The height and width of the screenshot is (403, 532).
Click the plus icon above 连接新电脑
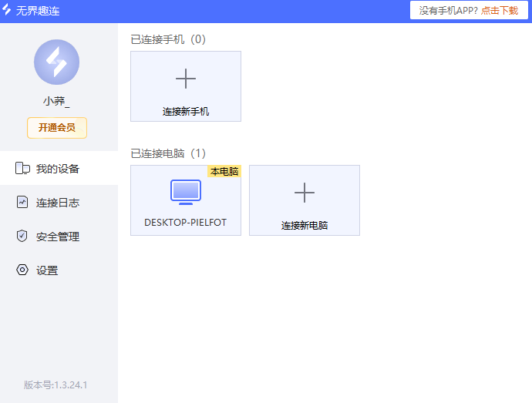tap(305, 193)
